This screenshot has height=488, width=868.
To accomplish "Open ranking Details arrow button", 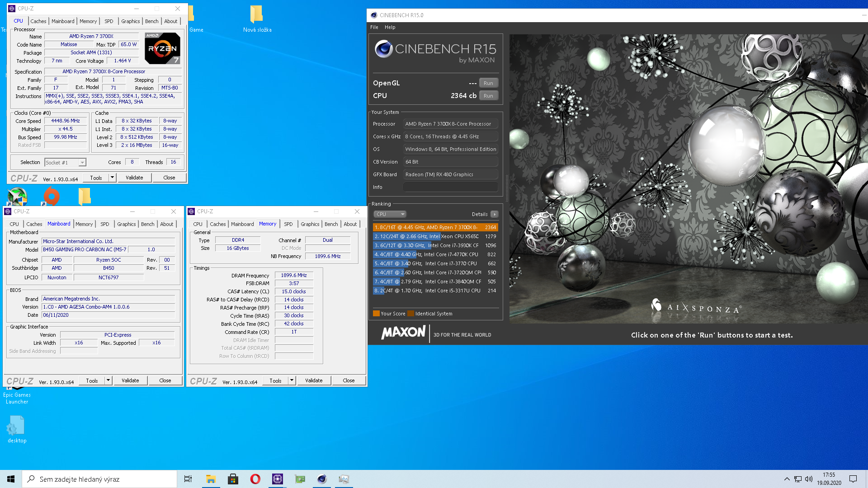I will [x=495, y=214].
